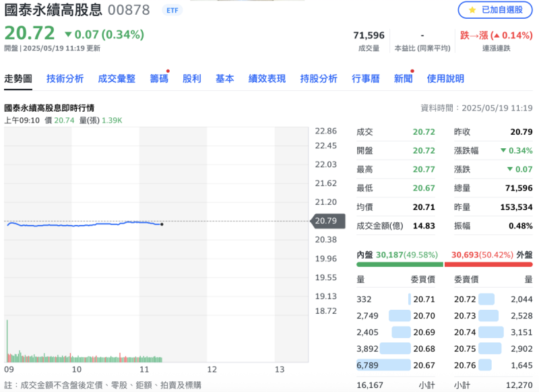Click the stock code 00878
The height and width of the screenshot is (392, 539).
[129, 10]
